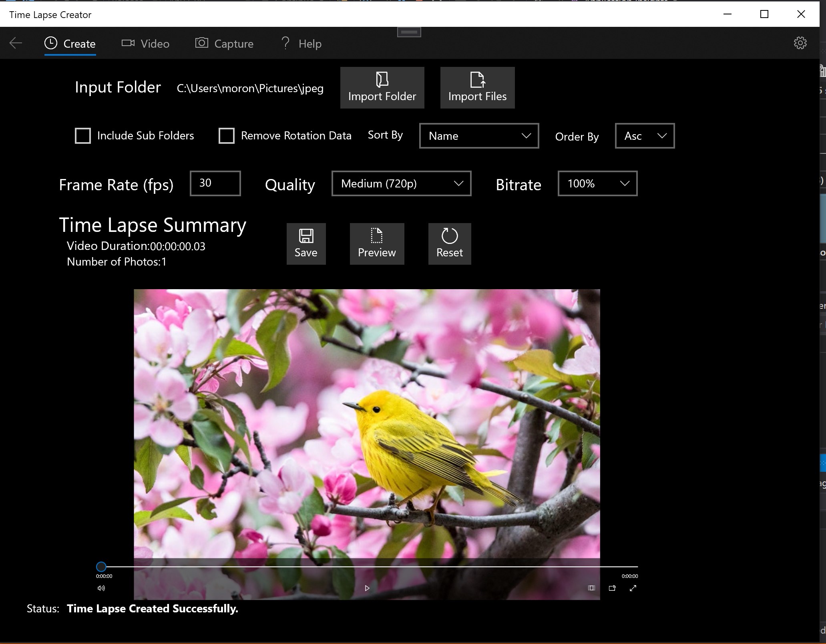Open the Quality Medium (720p) dropdown
The image size is (826, 644).
point(401,183)
